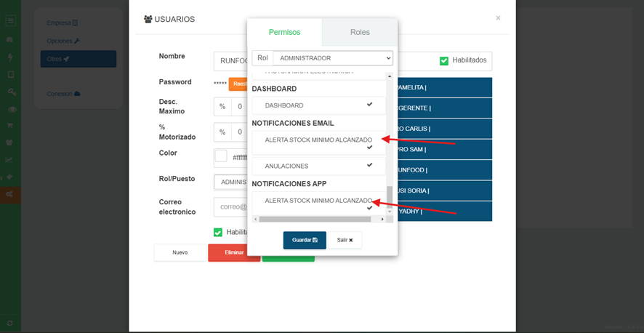The image size is (644, 333).
Task: Select the tablet icon in the sidebar
Action: click(x=11, y=75)
